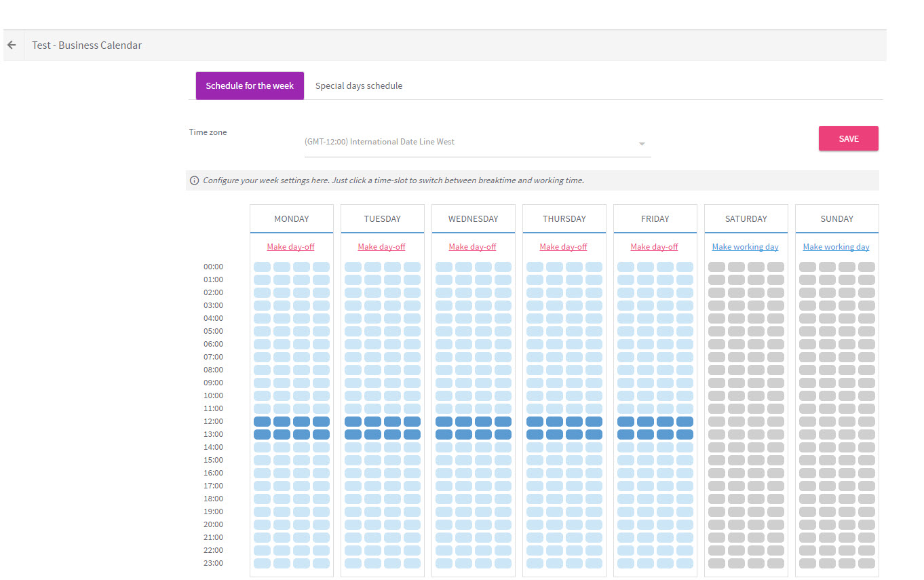Click the 12:00 row time label
Screen dimensions: 924x580
coord(213,422)
